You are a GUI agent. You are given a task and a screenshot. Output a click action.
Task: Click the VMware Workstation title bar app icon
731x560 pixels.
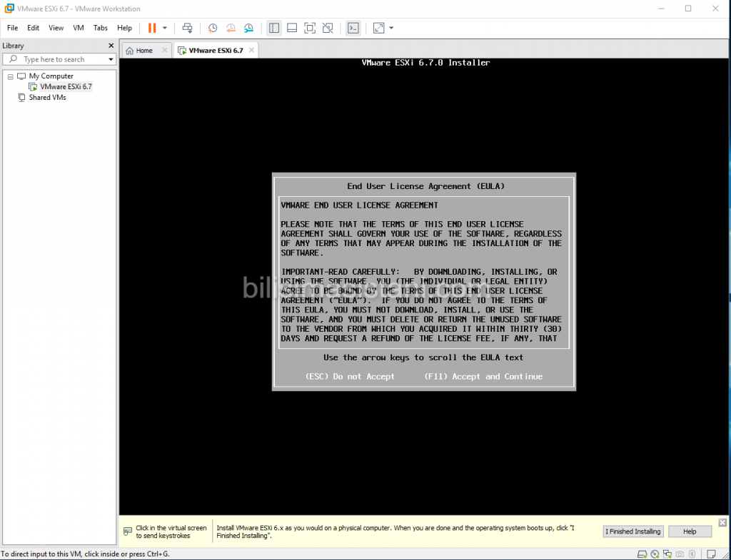[9, 9]
